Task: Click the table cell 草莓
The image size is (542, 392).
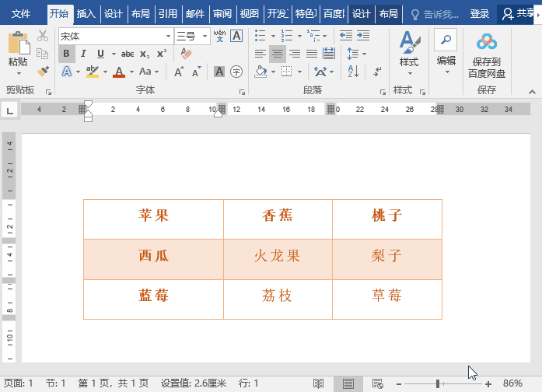Action: [x=387, y=299]
